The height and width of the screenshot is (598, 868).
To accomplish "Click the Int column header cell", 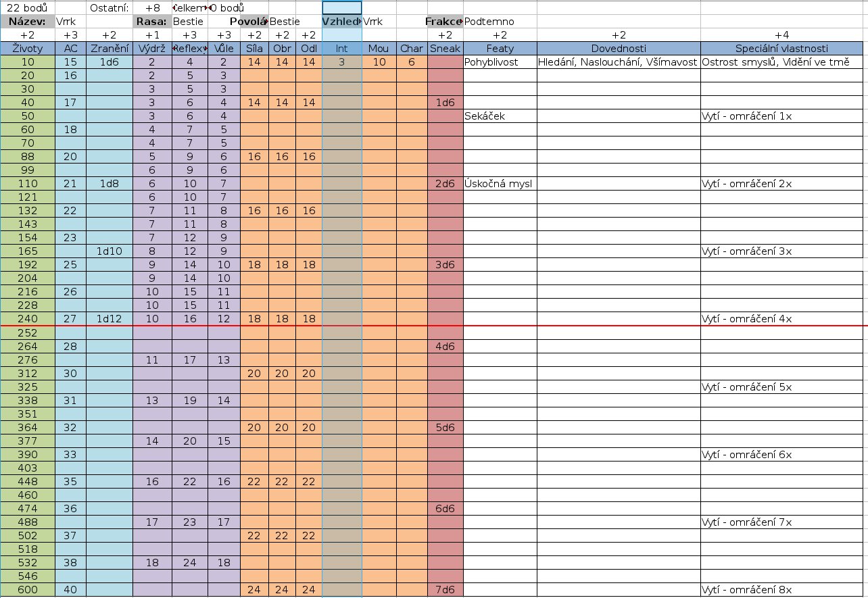I will point(341,49).
